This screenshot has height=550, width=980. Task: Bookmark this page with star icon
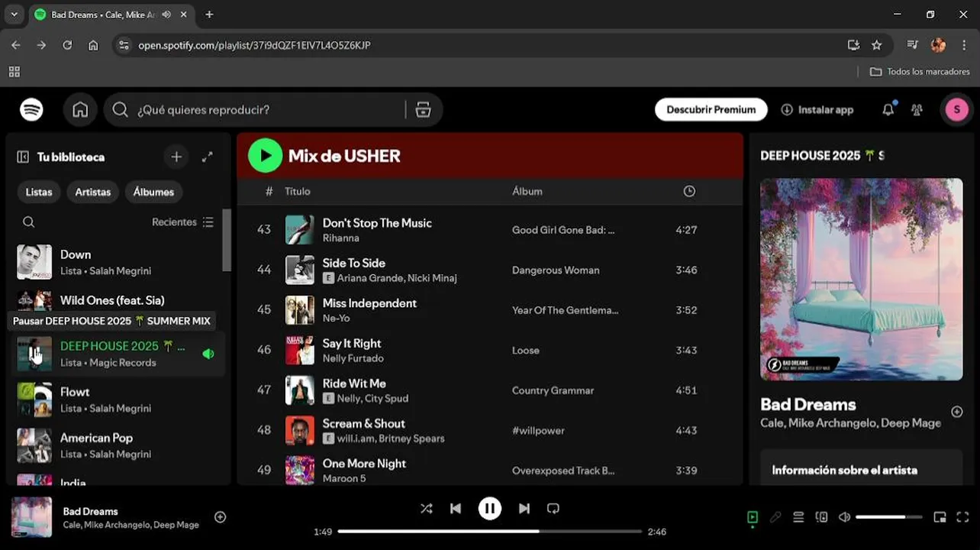click(877, 45)
